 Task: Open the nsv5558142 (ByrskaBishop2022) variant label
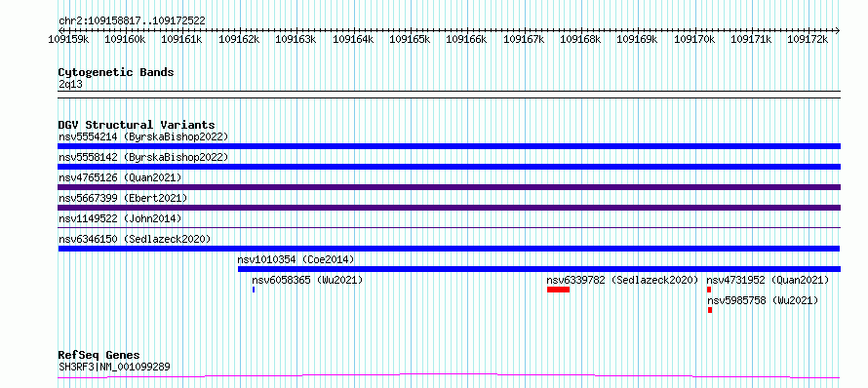pyautogui.click(x=143, y=157)
